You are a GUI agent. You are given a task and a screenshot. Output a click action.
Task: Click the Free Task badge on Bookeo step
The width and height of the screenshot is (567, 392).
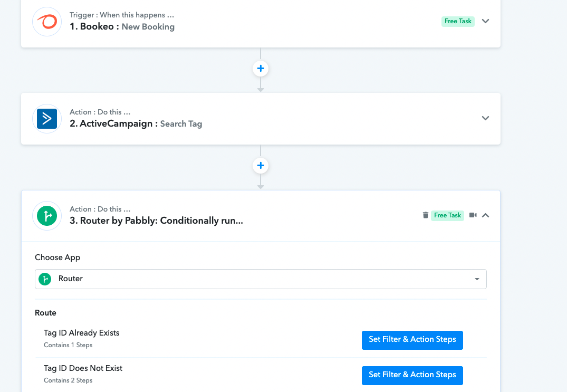coord(458,21)
